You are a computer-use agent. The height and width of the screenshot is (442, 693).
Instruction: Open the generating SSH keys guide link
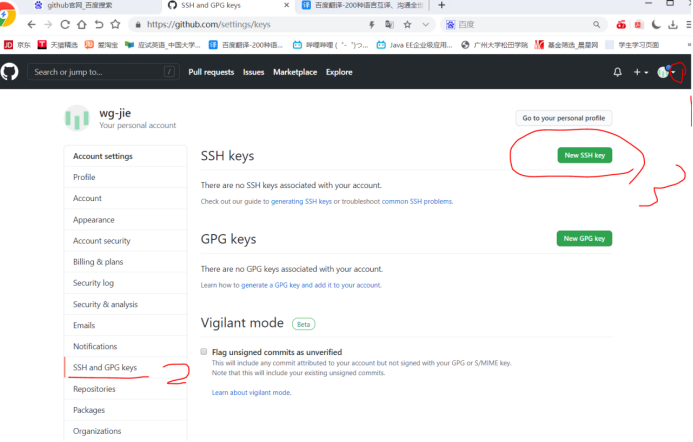click(x=301, y=201)
